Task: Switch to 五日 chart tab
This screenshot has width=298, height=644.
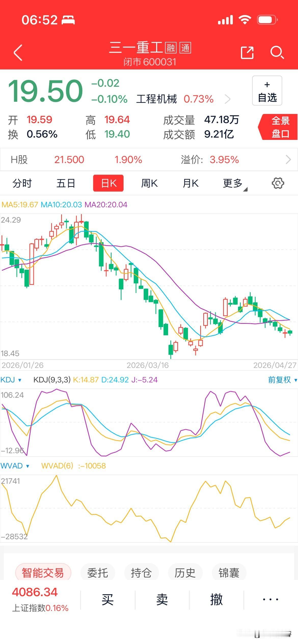Action: click(66, 183)
